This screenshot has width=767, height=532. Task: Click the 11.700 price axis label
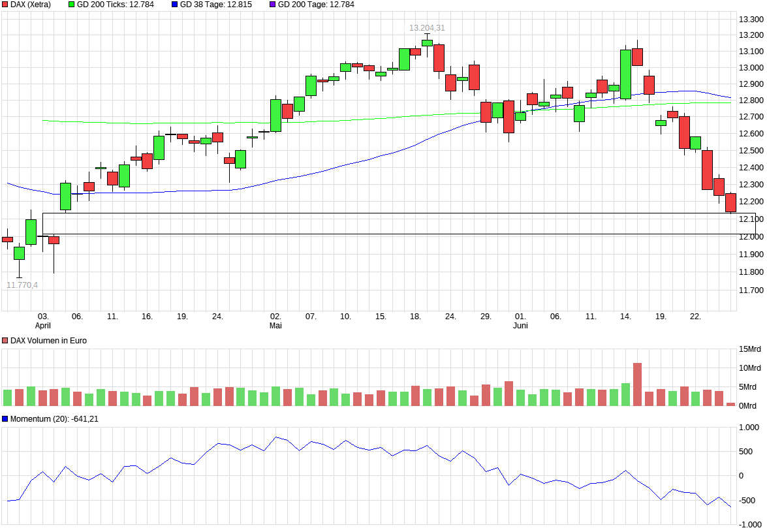(751, 290)
